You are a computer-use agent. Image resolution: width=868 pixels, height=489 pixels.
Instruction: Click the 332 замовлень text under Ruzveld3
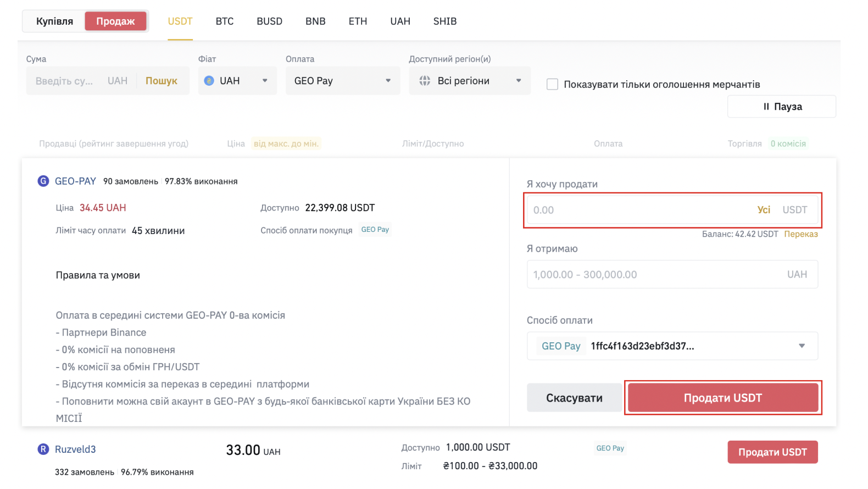(x=85, y=472)
